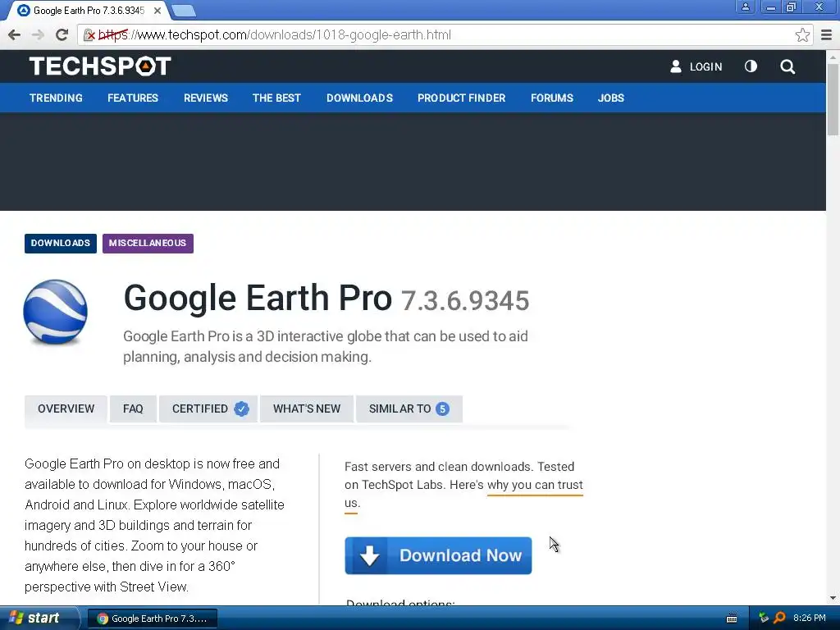
Task: Click the 8:26 PM clock
Action: [x=810, y=618]
